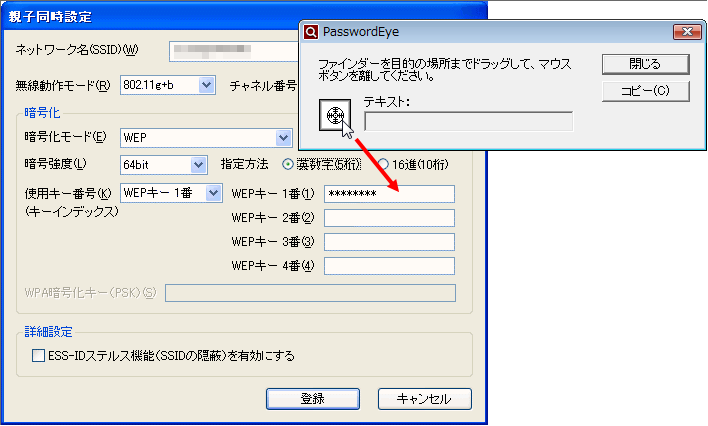Enable the ESS-ID stealth checkbox
This screenshot has height=426, width=708.
point(39,355)
